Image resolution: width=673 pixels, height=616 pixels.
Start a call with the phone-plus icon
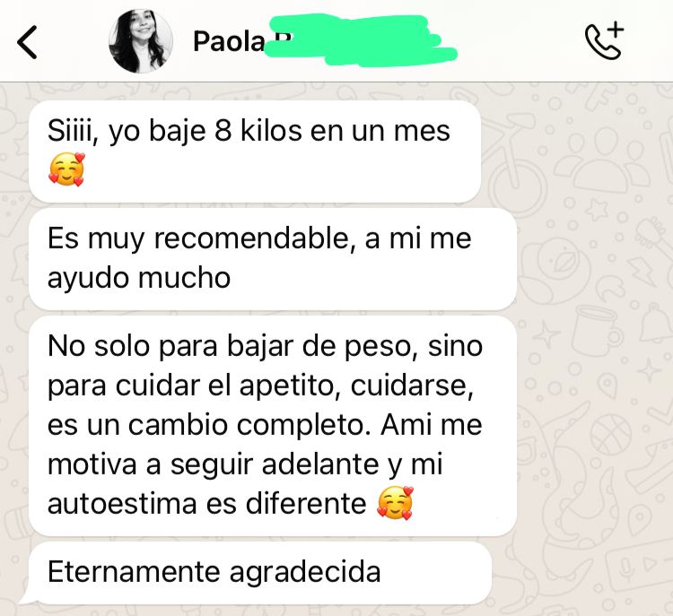pyautogui.click(x=604, y=39)
